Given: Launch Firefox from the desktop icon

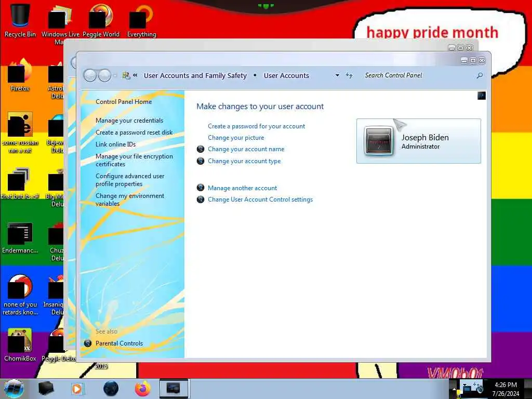Looking at the screenshot, I should tap(20, 75).
